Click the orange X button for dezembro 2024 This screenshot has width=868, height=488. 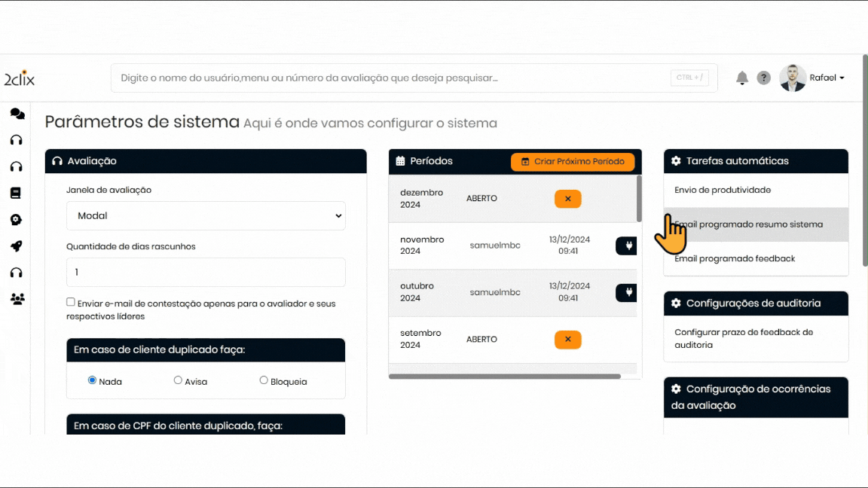567,199
